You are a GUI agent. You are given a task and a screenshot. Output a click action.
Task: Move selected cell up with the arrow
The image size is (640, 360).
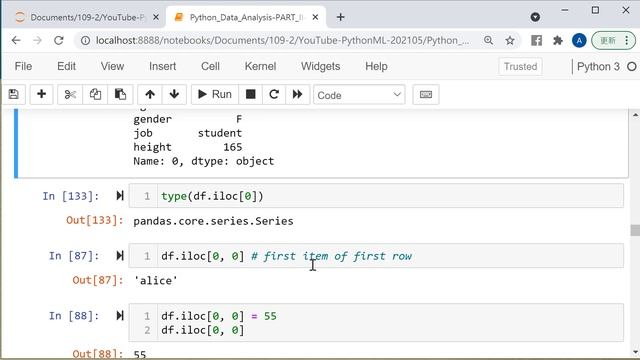150,95
